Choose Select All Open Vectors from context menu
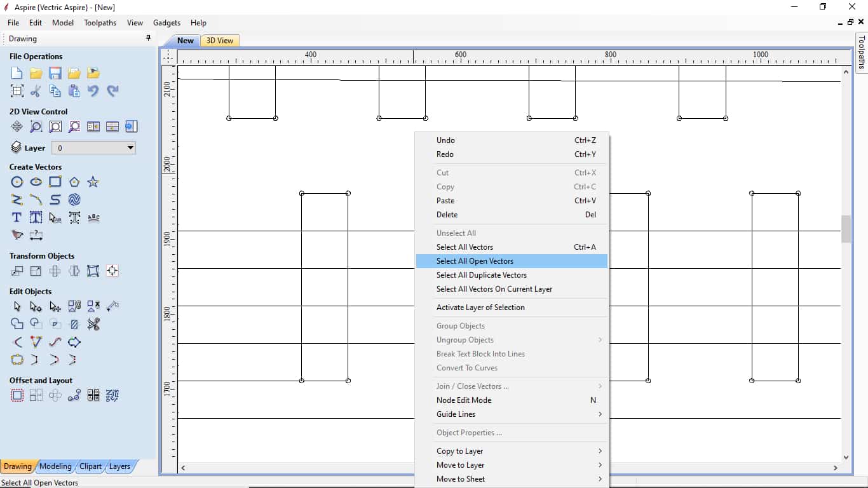The width and height of the screenshot is (868, 488). pos(512,261)
